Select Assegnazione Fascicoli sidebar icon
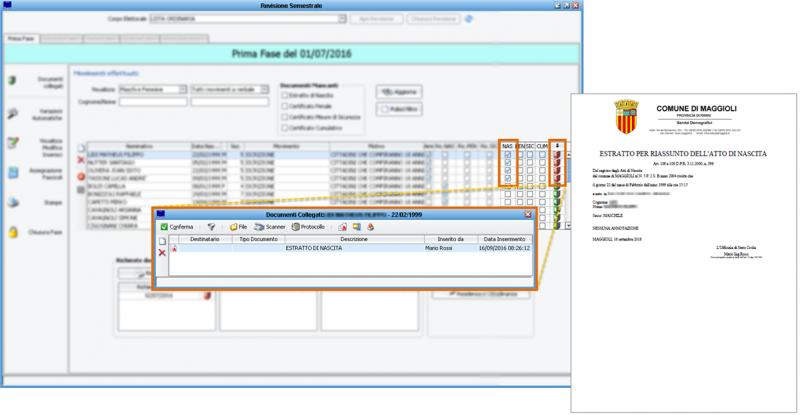 tap(13, 173)
